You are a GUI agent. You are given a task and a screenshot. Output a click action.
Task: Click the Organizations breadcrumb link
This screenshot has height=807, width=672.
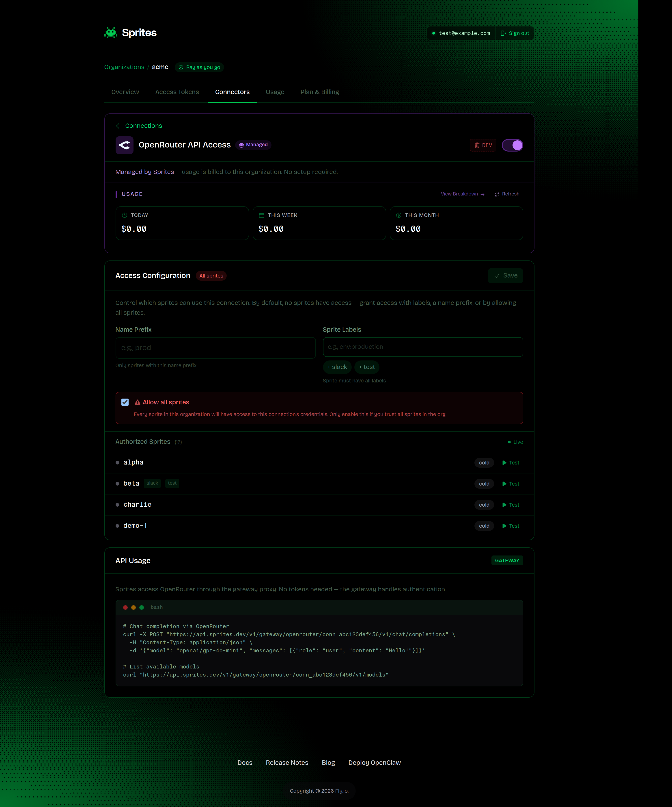(124, 67)
